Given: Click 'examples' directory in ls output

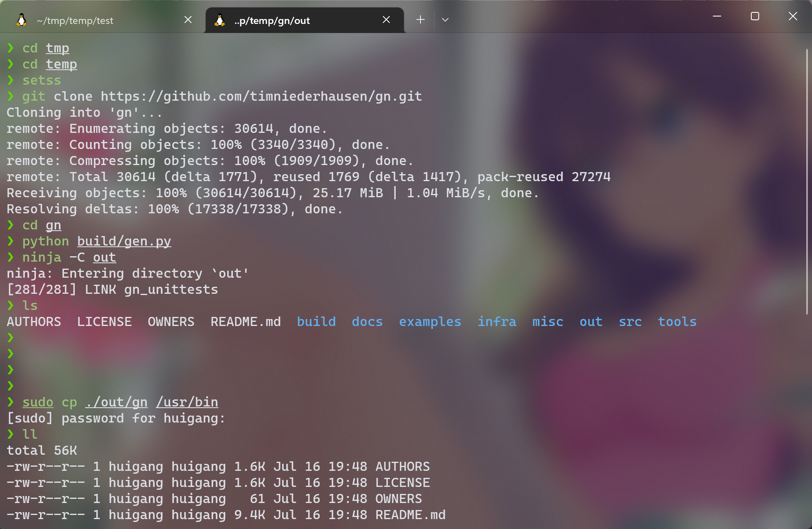Looking at the screenshot, I should point(430,322).
